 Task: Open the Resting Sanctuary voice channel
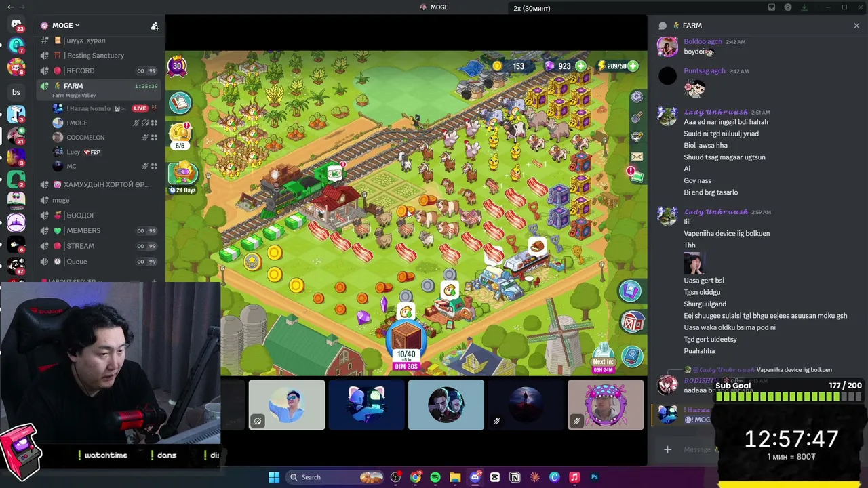[x=100, y=56]
